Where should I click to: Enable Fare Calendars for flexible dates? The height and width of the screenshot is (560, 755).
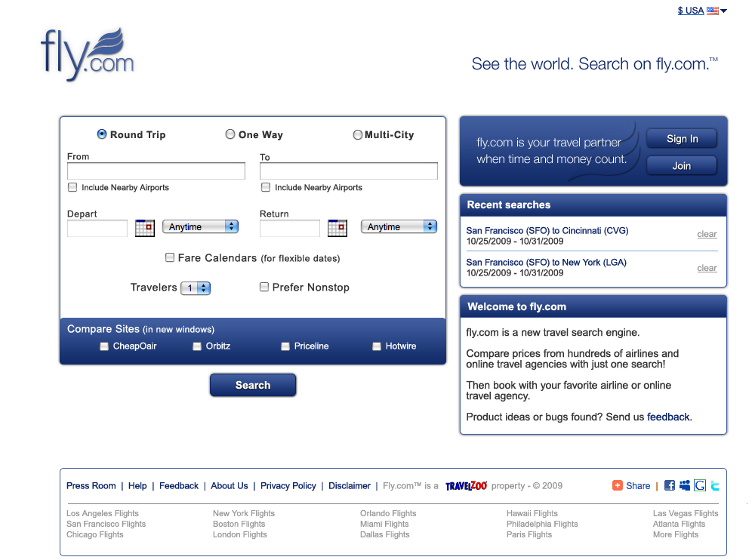pos(170,257)
